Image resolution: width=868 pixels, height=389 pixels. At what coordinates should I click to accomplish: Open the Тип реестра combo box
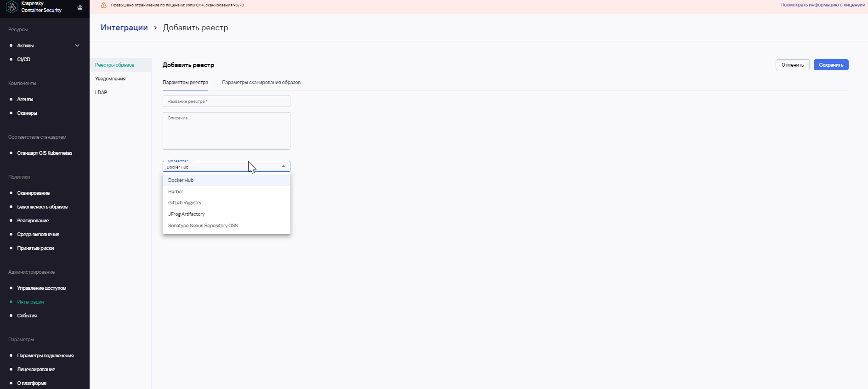pyautogui.click(x=227, y=166)
